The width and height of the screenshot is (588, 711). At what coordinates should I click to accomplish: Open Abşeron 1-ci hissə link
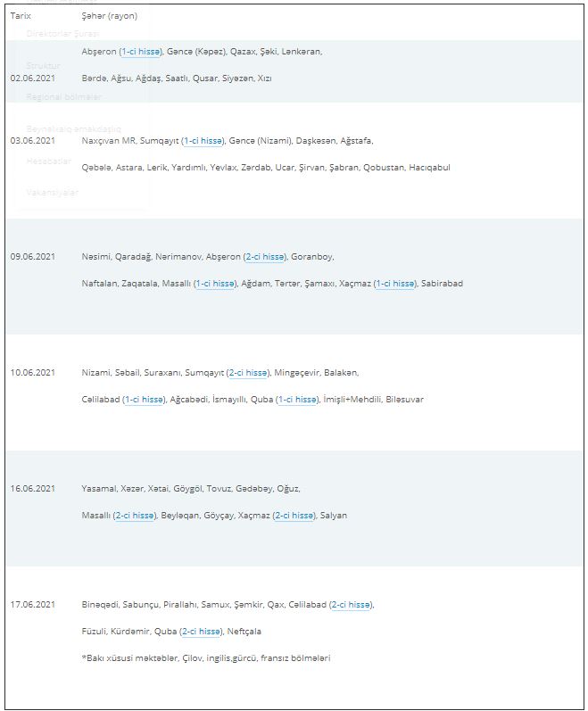pos(141,52)
